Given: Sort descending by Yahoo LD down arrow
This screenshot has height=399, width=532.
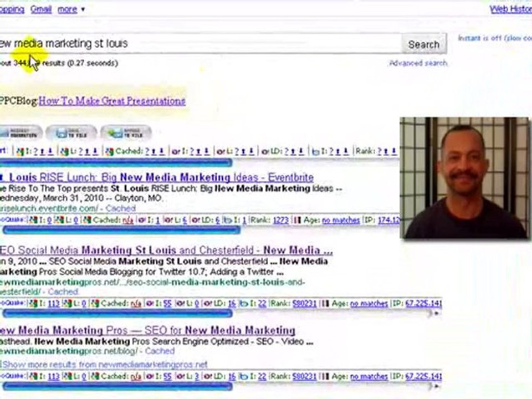Looking at the screenshot, I should (x=301, y=151).
